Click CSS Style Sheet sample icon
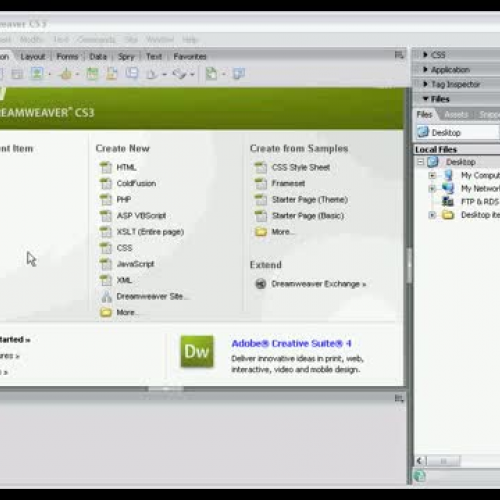The image size is (500, 500). pyautogui.click(x=261, y=167)
